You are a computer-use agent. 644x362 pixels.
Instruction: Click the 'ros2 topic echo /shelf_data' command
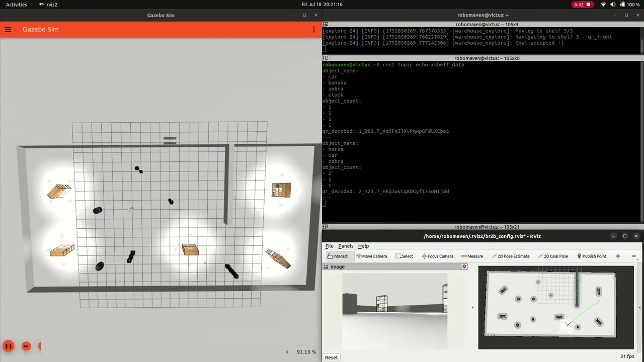423,65
